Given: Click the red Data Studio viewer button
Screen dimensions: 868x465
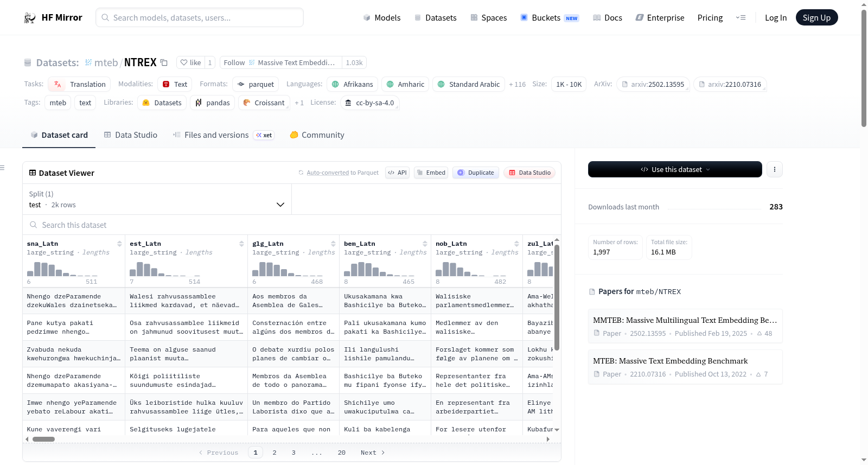Looking at the screenshot, I should [x=529, y=173].
